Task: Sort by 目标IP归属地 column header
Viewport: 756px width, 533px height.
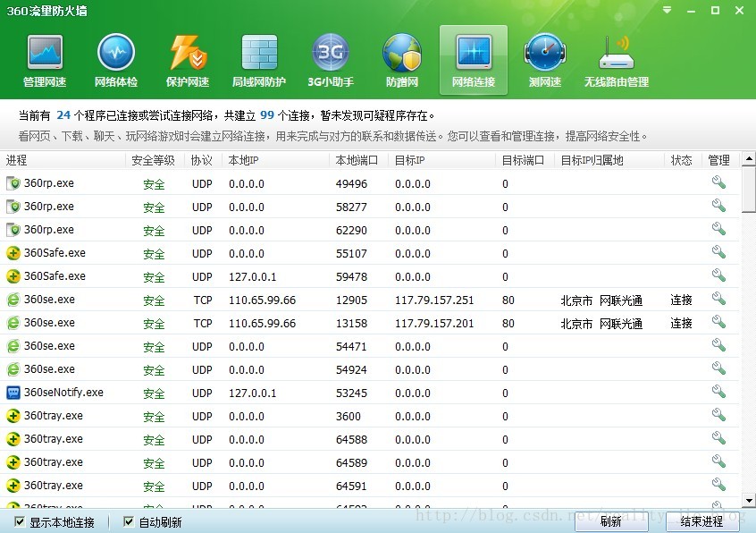Action: [609, 160]
